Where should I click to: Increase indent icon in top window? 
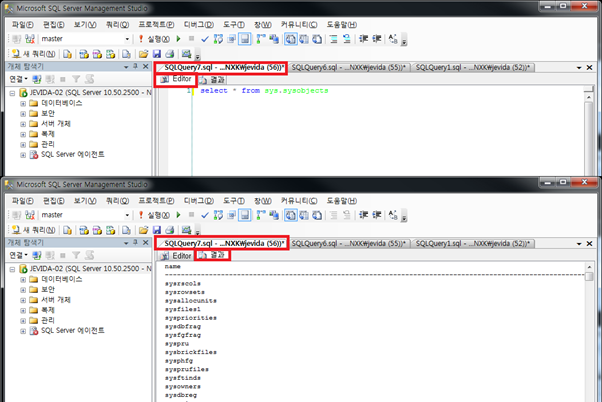point(377,39)
